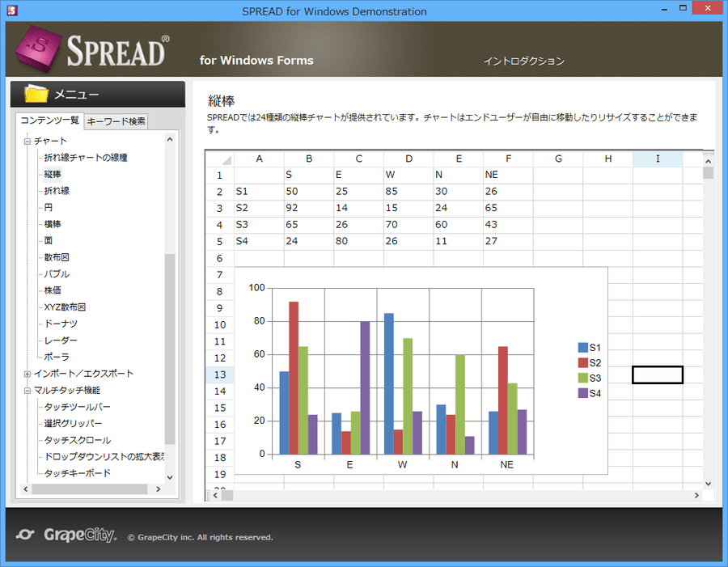Click the S3 green legend swatch
Screen dimensions: 728x567
582,378
